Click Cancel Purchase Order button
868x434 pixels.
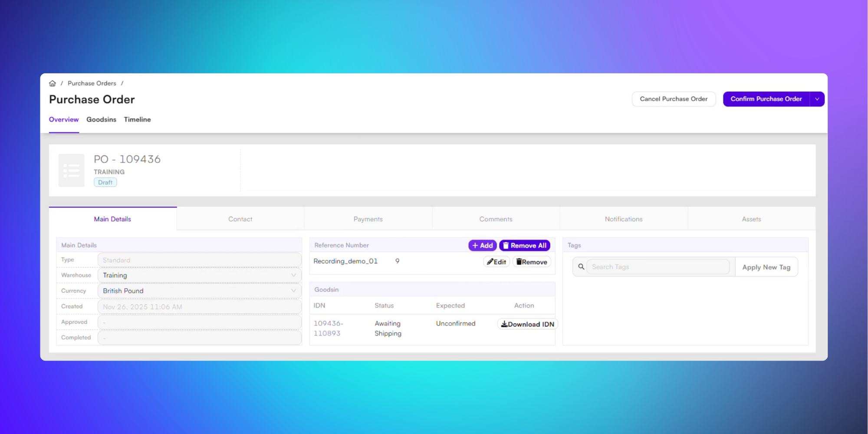[x=674, y=99]
